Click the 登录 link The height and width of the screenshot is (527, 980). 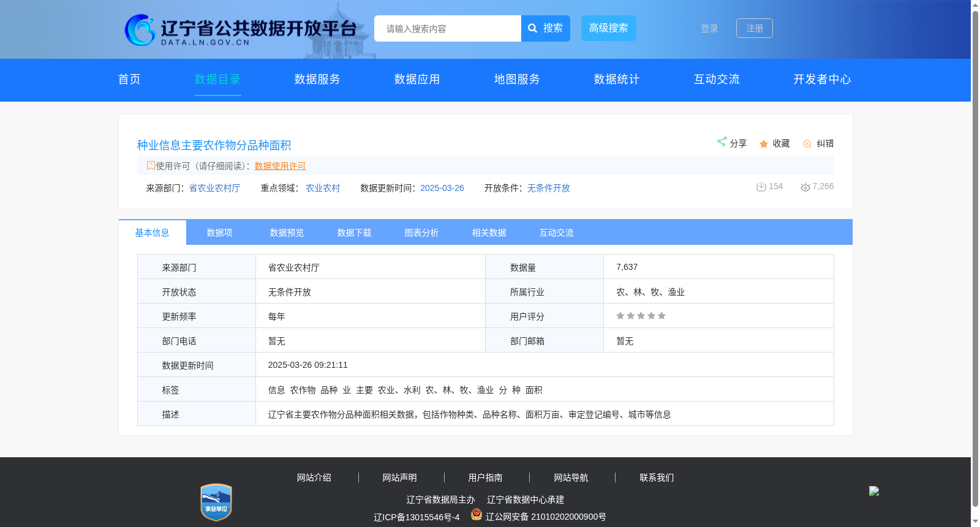(x=709, y=29)
